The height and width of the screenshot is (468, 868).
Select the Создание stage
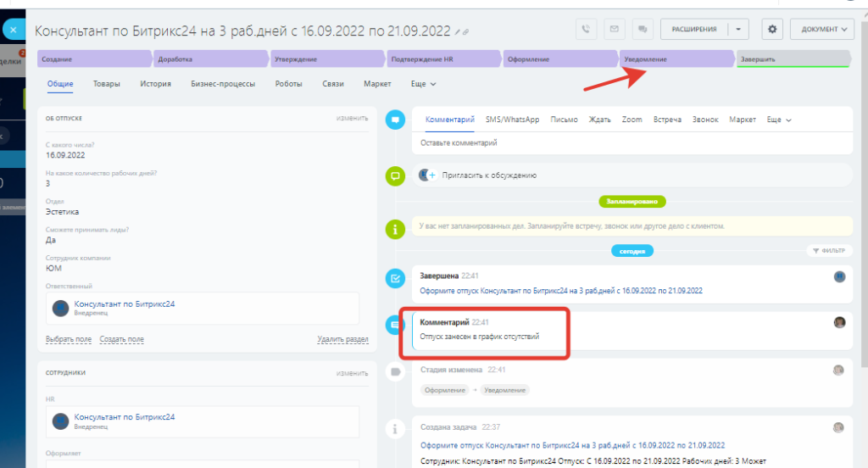pyautogui.click(x=94, y=58)
